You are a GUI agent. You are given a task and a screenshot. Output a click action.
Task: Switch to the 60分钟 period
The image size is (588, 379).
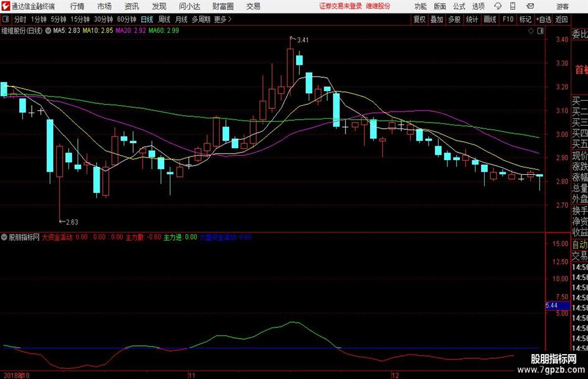point(126,19)
